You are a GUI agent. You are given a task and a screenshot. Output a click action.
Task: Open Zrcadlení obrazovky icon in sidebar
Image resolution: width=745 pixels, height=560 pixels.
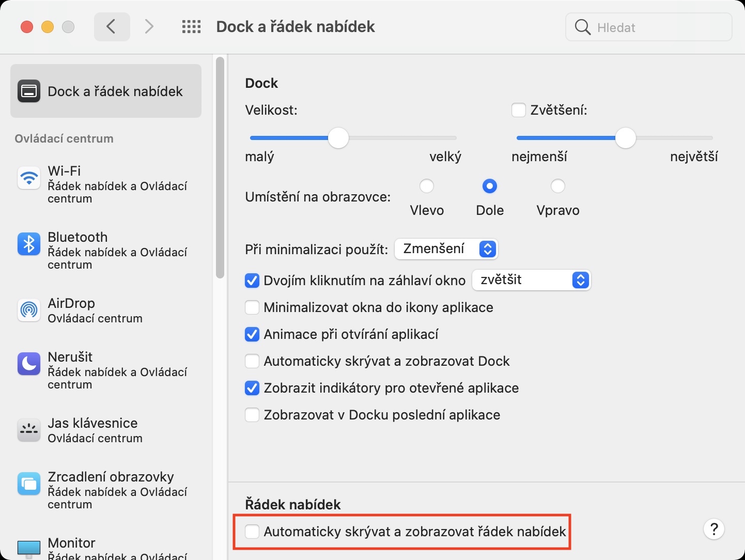click(x=29, y=484)
